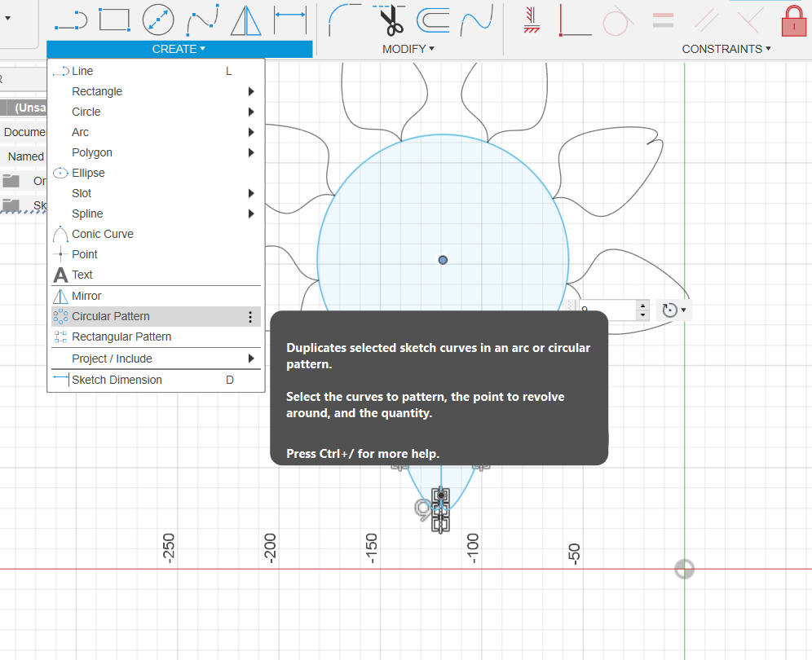Select the Sketch Dimension toolbar icon
812x660 pixels.
(x=290, y=20)
